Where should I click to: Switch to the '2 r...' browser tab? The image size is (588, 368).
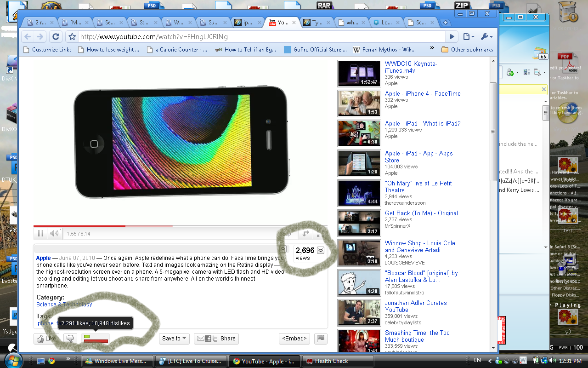coord(41,22)
